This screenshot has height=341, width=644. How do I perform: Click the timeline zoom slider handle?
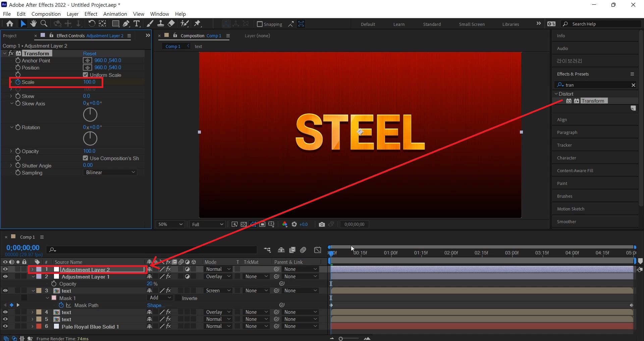(341, 339)
